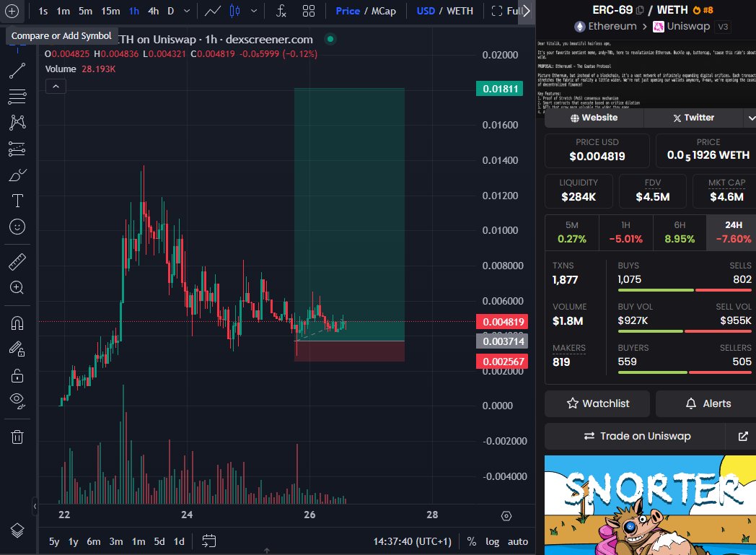Select the pattern drawing tool
Screen dimensions: 756x555
[17, 123]
